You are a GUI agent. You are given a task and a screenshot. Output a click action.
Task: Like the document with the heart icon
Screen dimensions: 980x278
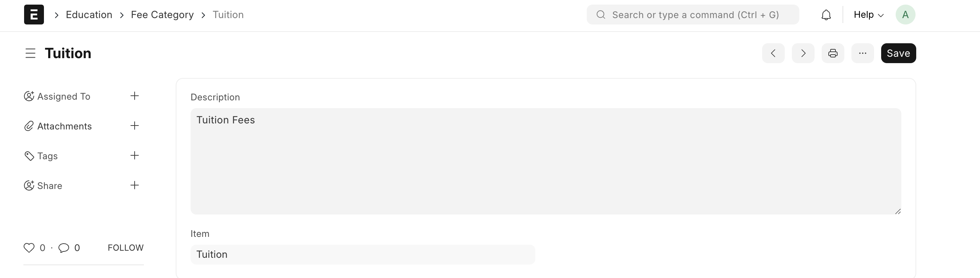point(29,248)
